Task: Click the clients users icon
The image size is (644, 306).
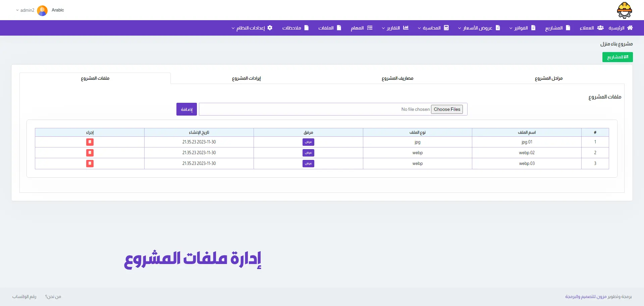Action: point(600,28)
